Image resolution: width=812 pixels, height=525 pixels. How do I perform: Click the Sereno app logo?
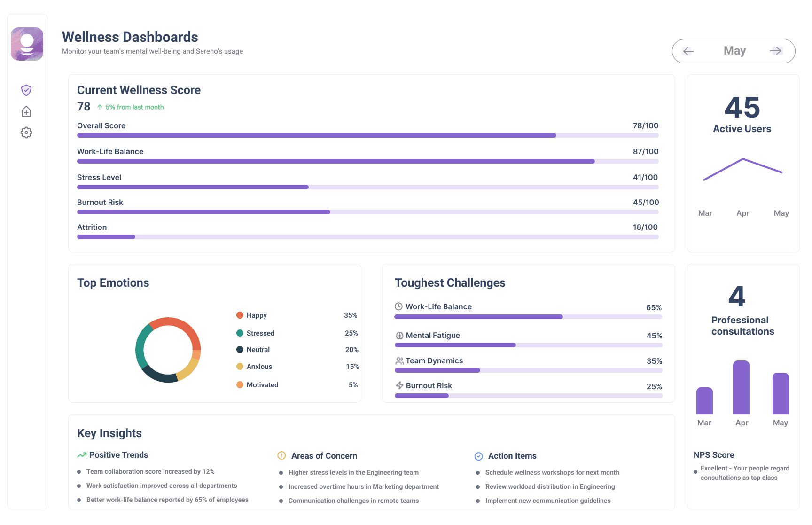click(x=27, y=44)
